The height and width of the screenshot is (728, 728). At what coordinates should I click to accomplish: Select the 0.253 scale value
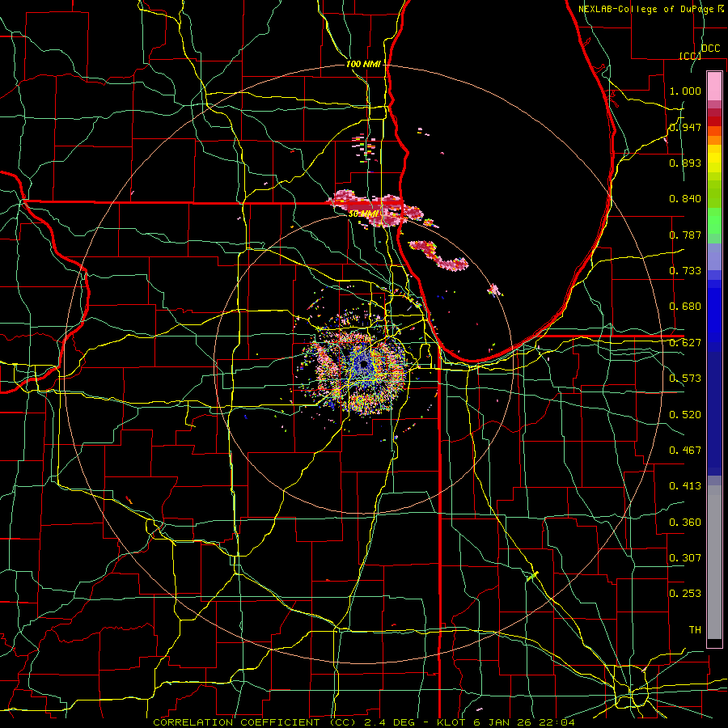(x=685, y=594)
